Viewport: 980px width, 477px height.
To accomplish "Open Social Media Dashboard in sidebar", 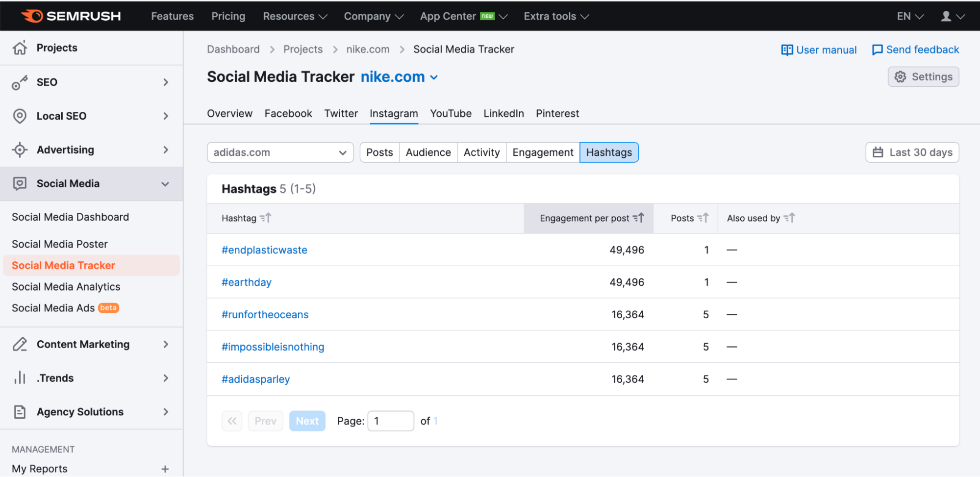I will point(70,217).
